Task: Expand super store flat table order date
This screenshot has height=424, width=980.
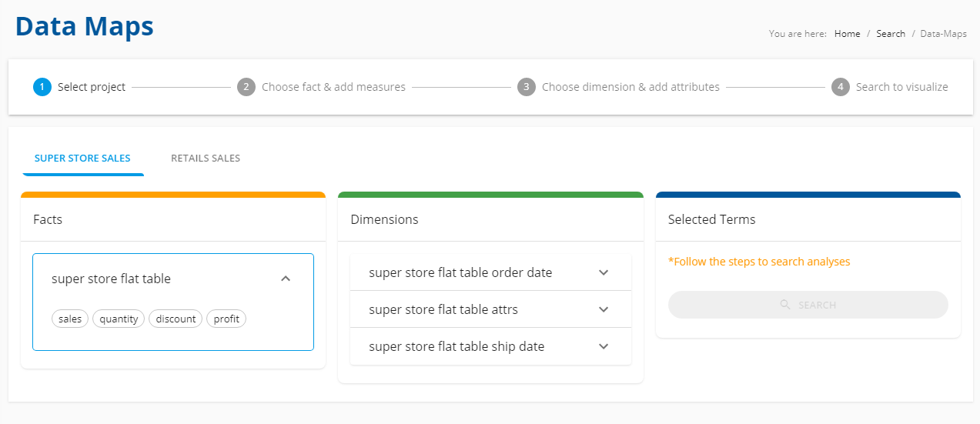Action: [x=604, y=272]
